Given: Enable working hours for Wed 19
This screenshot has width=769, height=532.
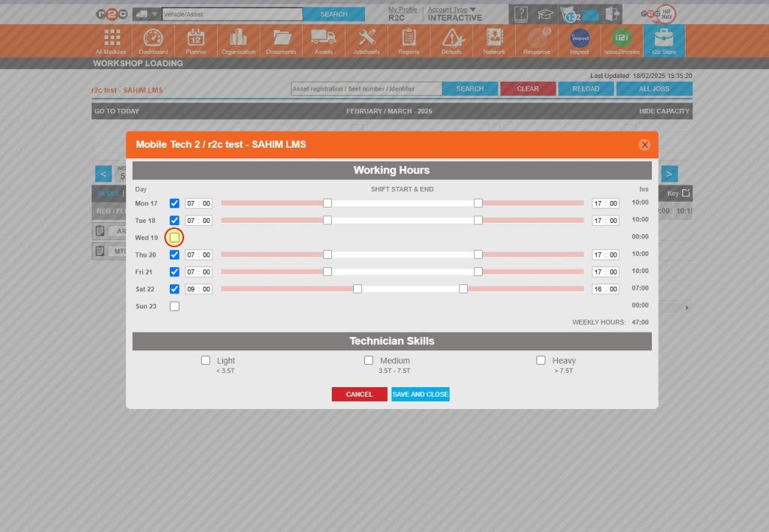Looking at the screenshot, I should [x=174, y=237].
